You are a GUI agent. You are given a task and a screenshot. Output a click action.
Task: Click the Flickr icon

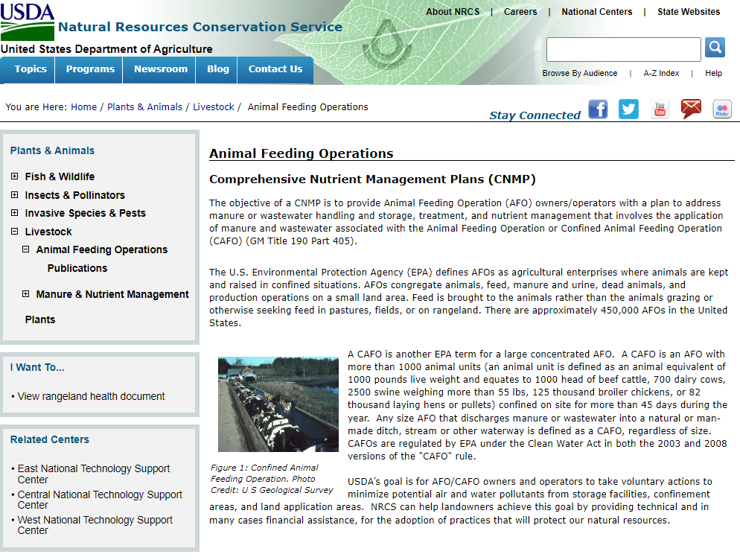[722, 109]
